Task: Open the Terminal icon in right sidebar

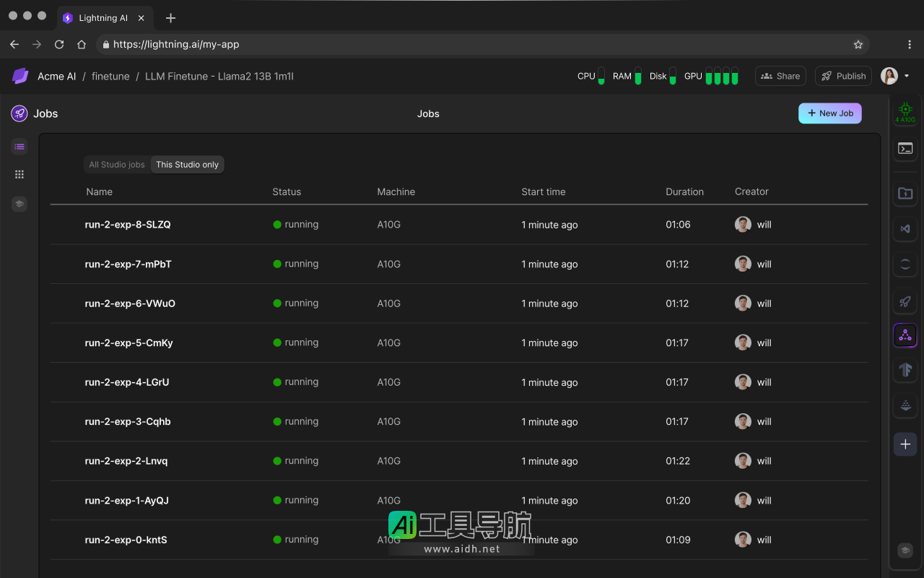Action: pos(905,148)
